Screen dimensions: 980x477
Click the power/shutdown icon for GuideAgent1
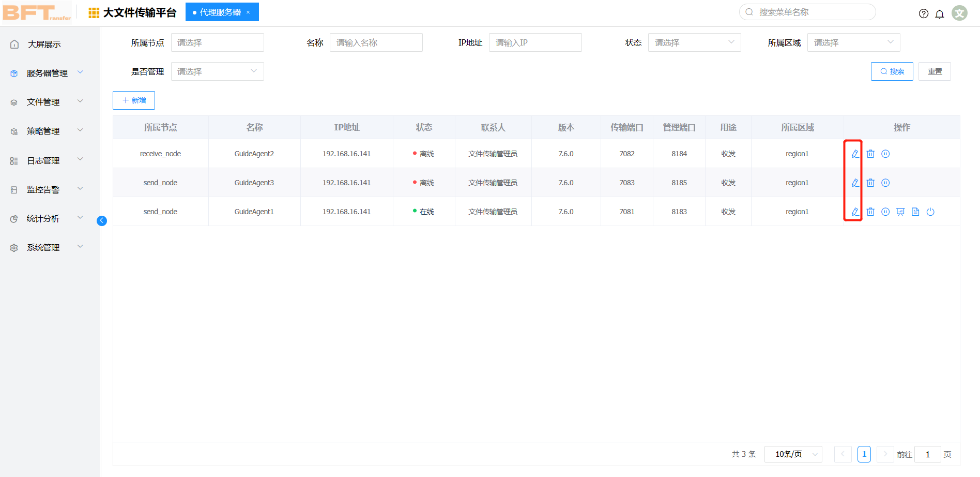tap(930, 211)
